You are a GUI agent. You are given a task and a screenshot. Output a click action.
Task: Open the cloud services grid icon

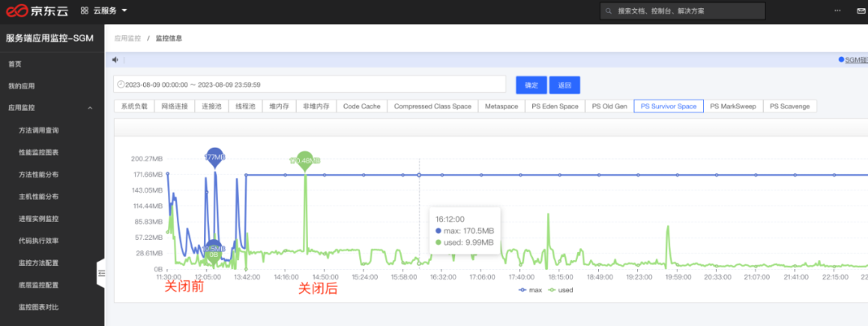(84, 10)
